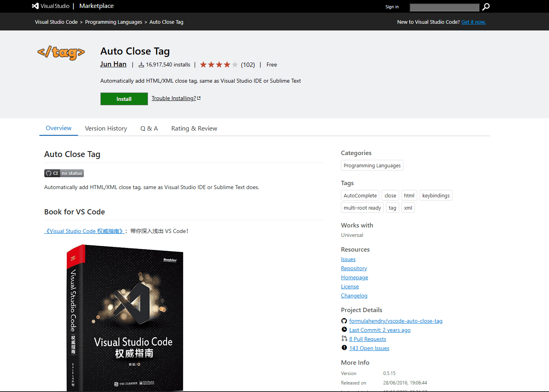The height and width of the screenshot is (392, 549).
Task: Open the Visual Studio Code 权威指南 book link
Action: 85,231
